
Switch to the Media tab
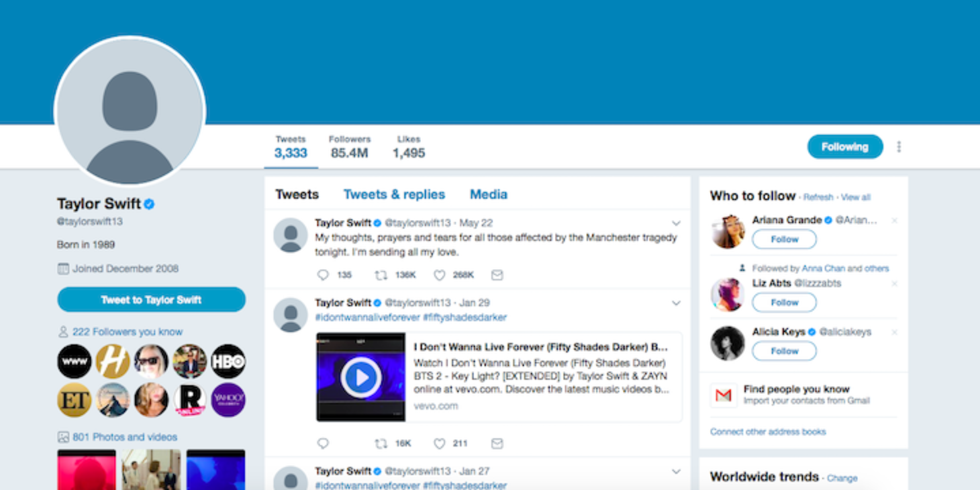489,195
